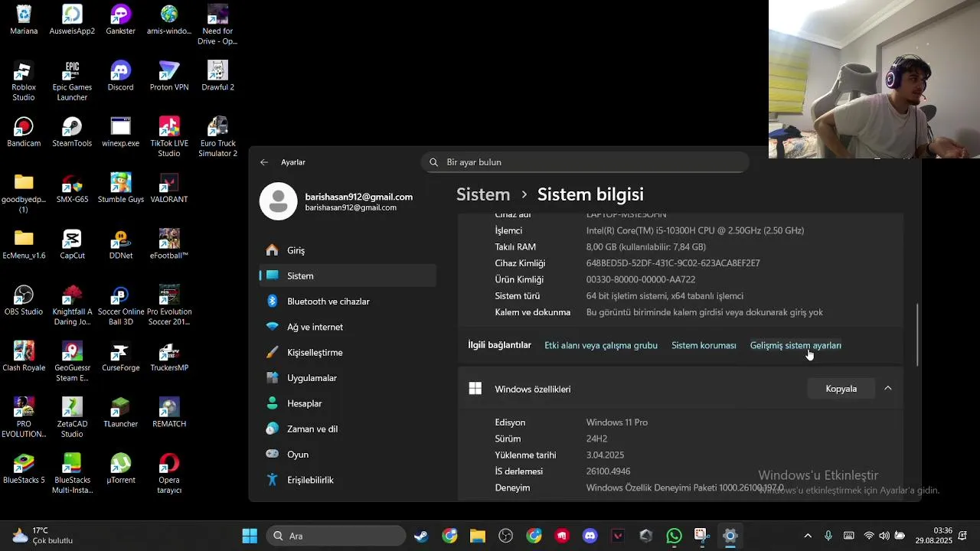This screenshot has width=980, height=551.
Task: Open Bandicam desktop shortcut
Action: coord(24,132)
